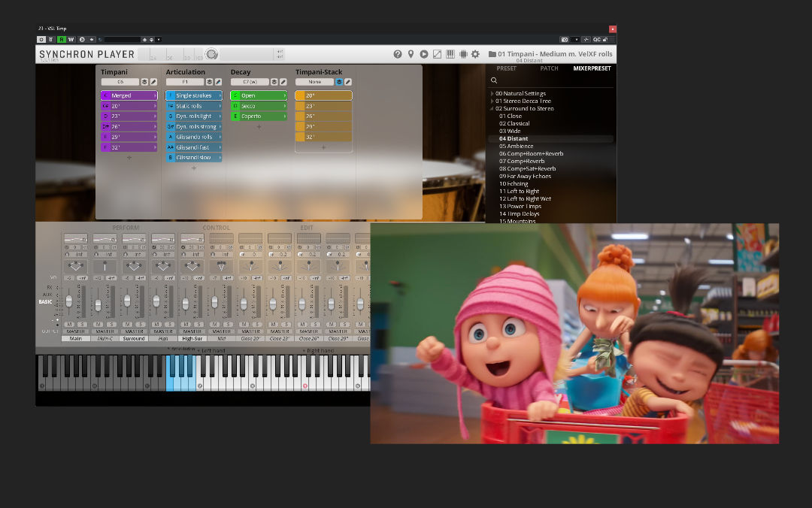Mute the Mid mixer channel
The height and width of the screenshot is (508, 812).
click(x=215, y=324)
